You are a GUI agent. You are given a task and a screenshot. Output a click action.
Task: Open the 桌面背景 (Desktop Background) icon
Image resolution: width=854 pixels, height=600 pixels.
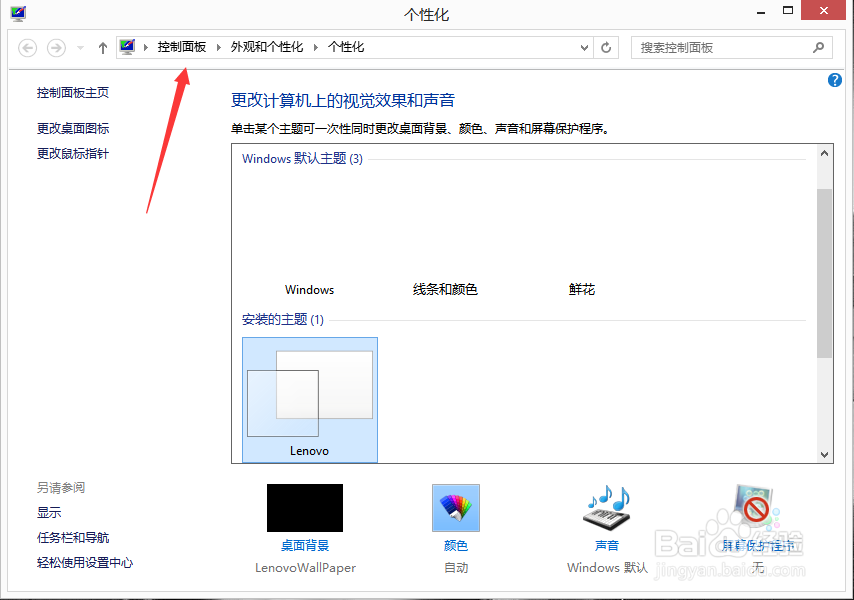tap(304, 507)
